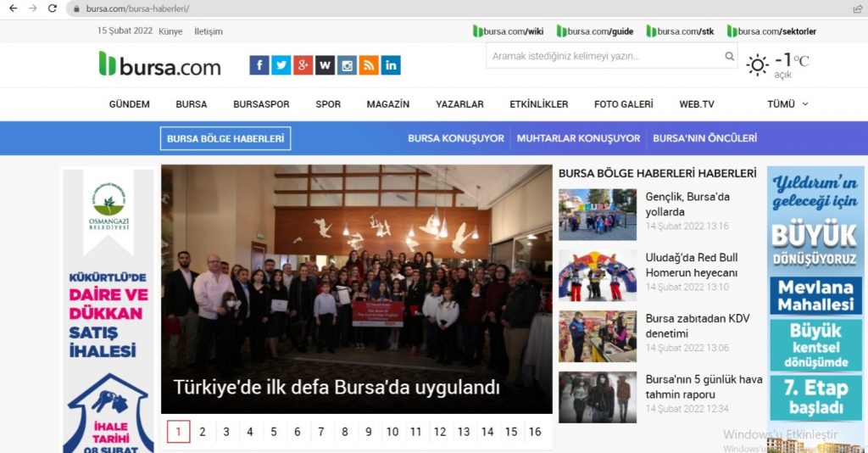The height and width of the screenshot is (453, 868).
Task: Open the BURSASPOR menu item
Action: point(261,104)
